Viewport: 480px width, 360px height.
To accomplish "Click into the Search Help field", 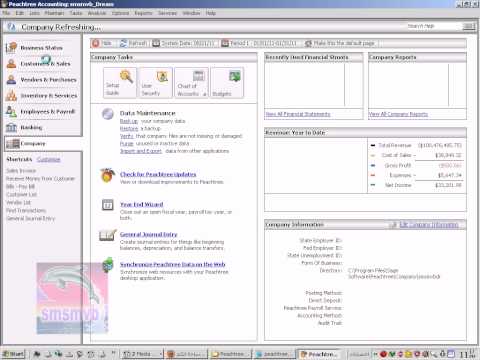I will click(x=433, y=26).
